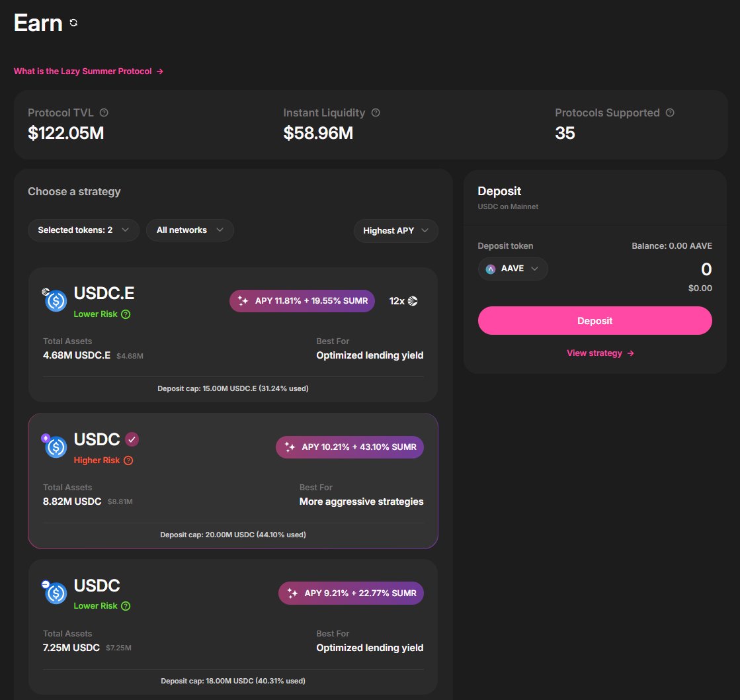The width and height of the screenshot is (740, 700).
Task: Click the $122.05M Protocol TVL value
Action: 65,133
